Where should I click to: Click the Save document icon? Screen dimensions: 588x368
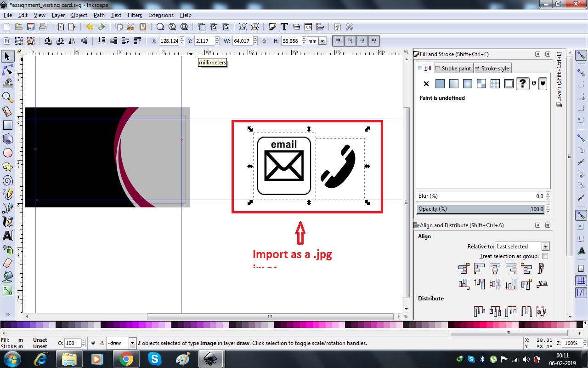(31, 27)
